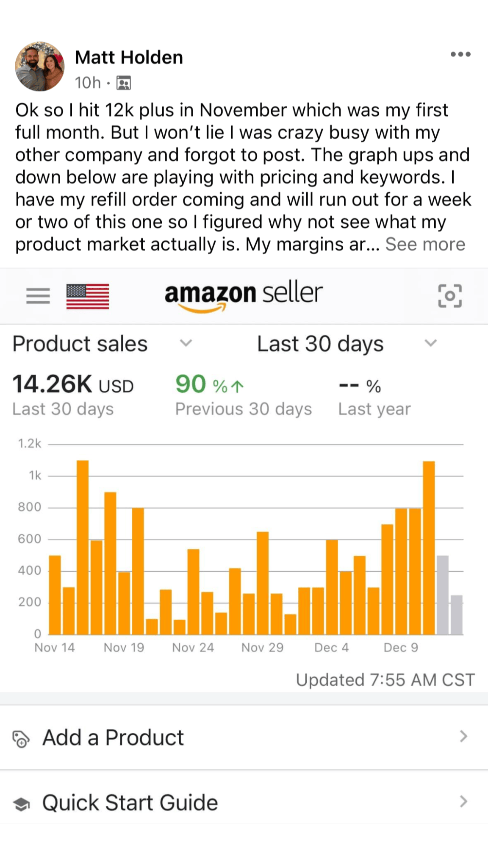Open the Last 30 days range dropdown
The width and height of the screenshot is (488, 868).
(x=430, y=343)
